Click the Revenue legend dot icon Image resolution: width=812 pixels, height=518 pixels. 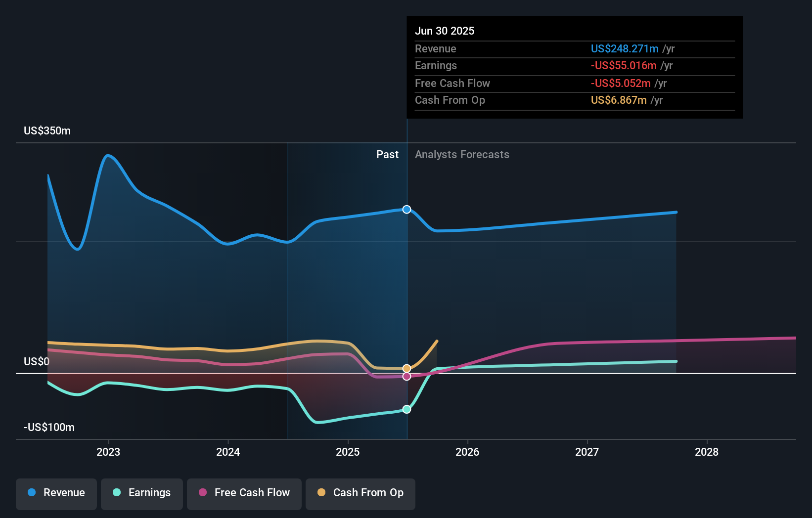pos(32,493)
